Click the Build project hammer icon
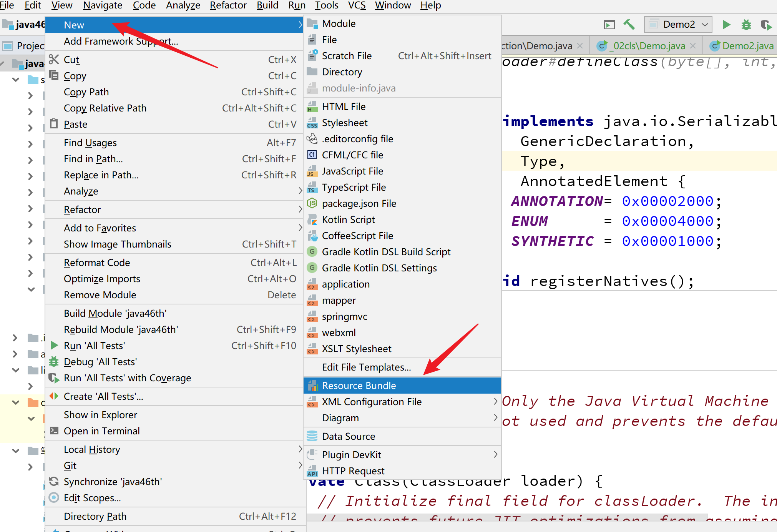This screenshot has height=532, width=777. (629, 25)
